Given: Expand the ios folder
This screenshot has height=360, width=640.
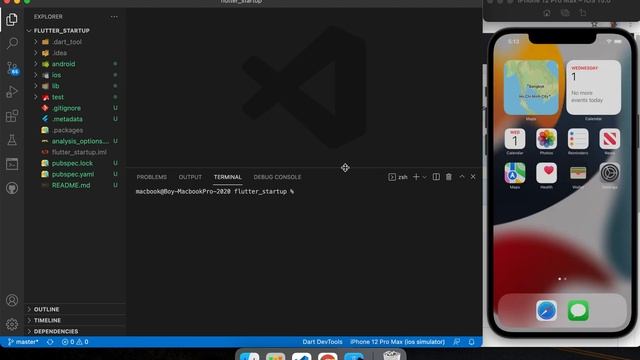Looking at the screenshot, I should [x=56, y=75].
